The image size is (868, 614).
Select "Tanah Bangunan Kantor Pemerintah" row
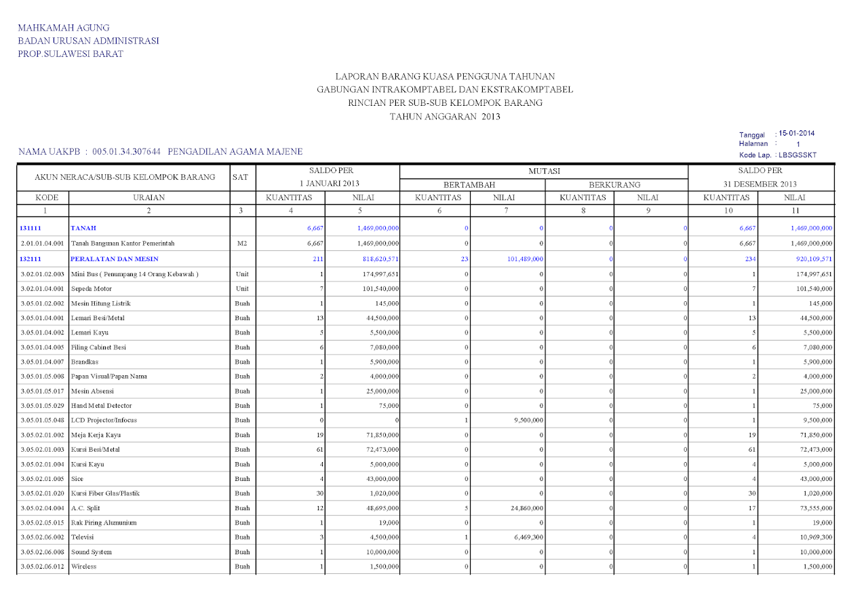[425, 243]
